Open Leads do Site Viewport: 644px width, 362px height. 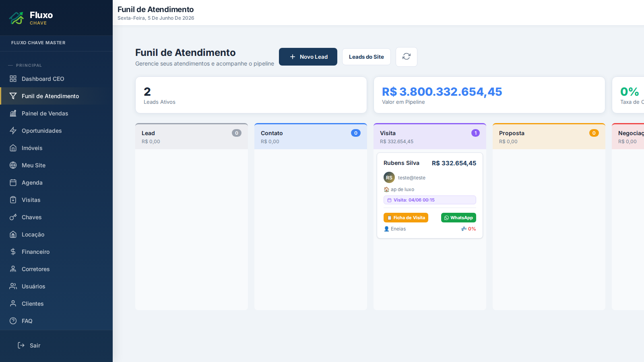point(366,57)
